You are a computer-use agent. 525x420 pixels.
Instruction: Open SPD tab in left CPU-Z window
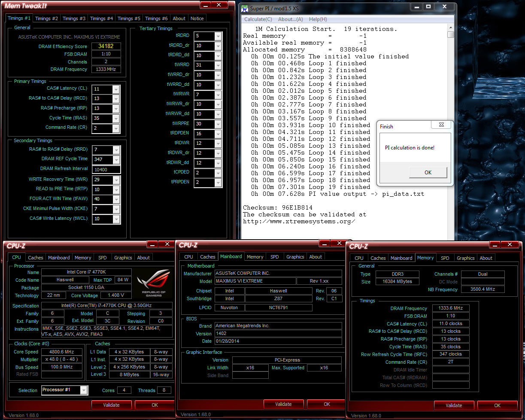(102, 258)
